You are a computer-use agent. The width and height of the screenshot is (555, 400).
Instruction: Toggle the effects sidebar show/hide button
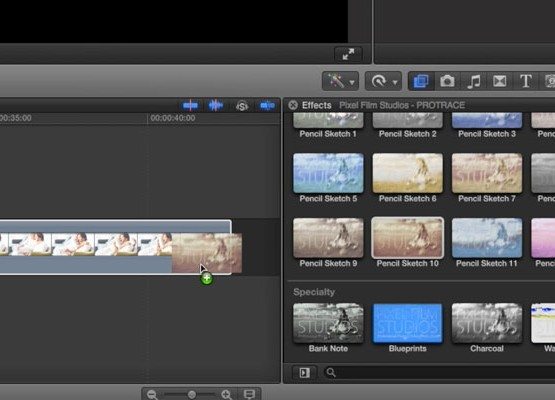pos(304,372)
